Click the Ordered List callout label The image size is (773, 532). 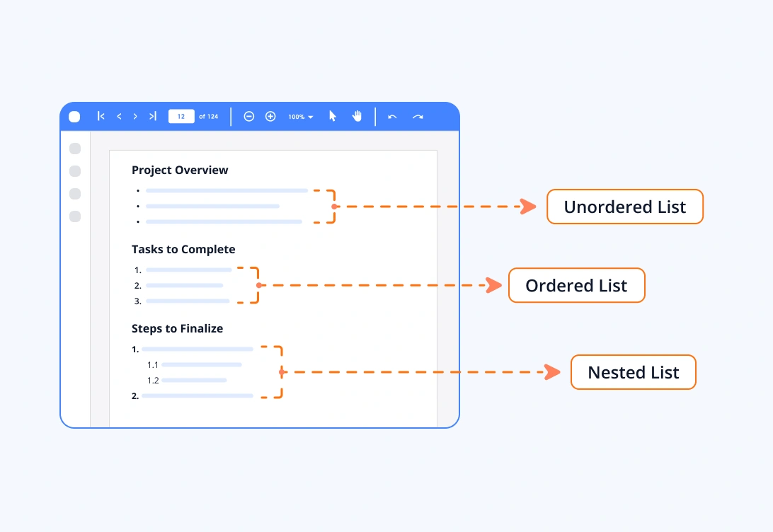pyautogui.click(x=576, y=285)
